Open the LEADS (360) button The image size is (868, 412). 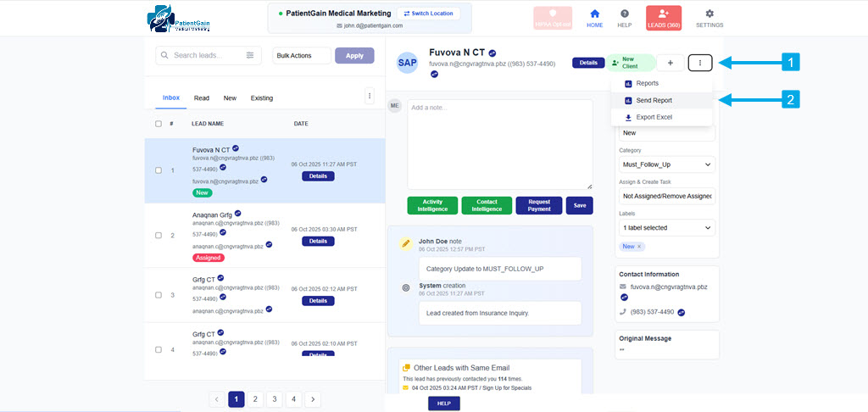[x=663, y=18]
